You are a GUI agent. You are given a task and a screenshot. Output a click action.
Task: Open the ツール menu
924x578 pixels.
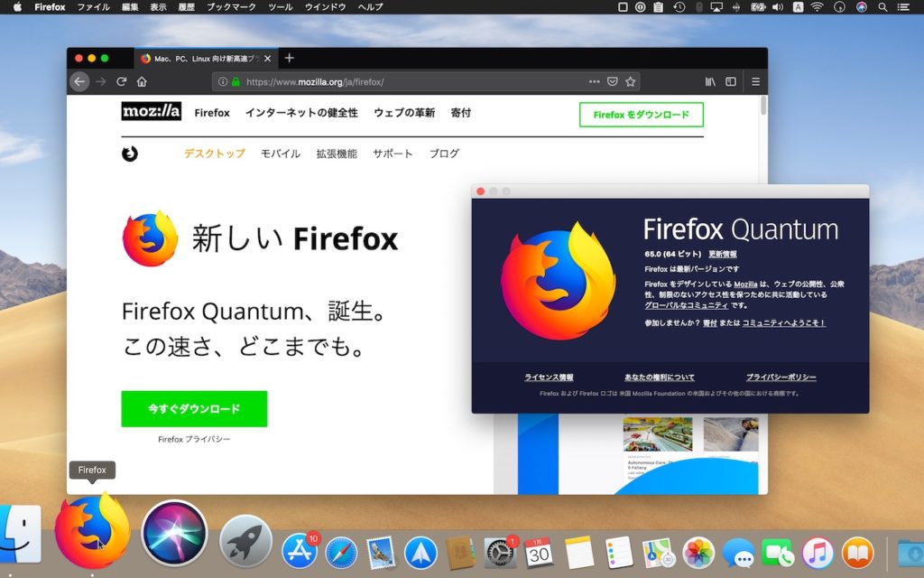[281, 7]
